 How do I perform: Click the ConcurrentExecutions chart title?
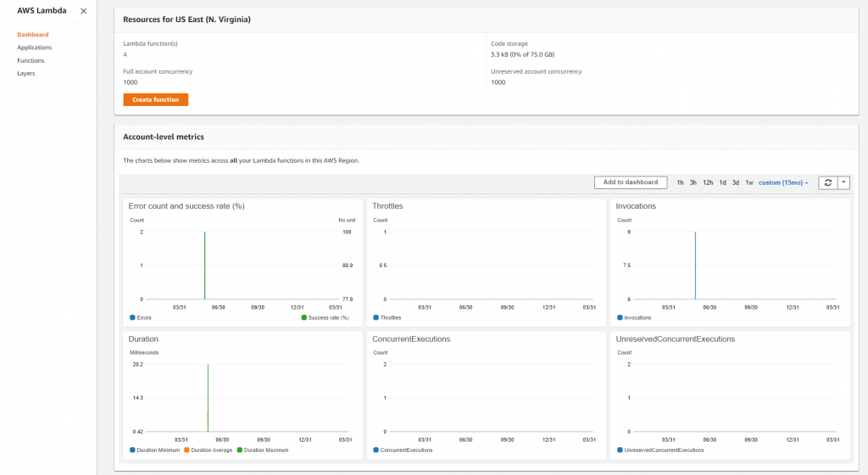coord(411,338)
